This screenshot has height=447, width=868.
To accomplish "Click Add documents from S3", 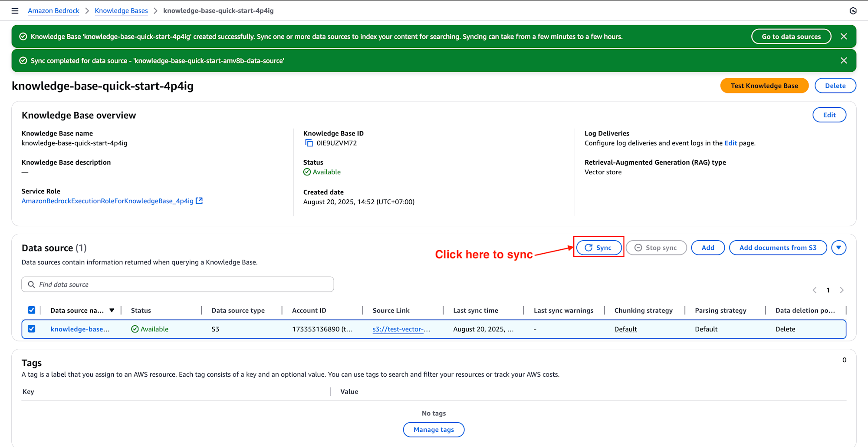I will 778,248.
